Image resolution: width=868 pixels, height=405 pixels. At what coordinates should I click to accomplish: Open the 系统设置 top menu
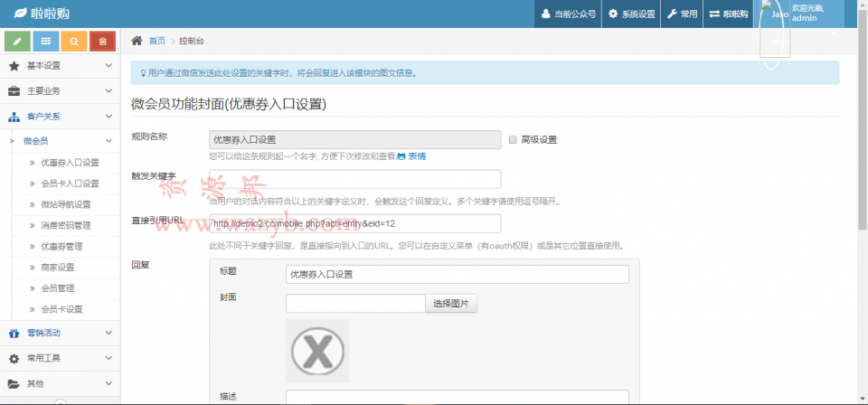click(x=632, y=14)
